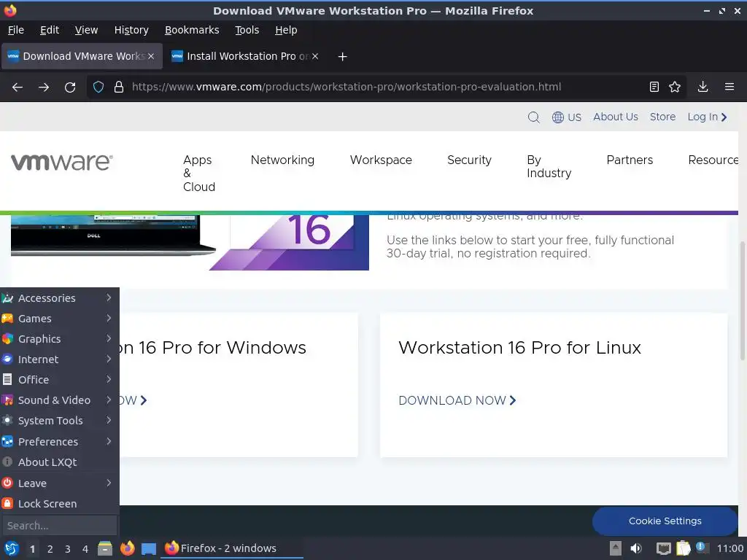Open the Networking navigation menu

click(x=282, y=160)
